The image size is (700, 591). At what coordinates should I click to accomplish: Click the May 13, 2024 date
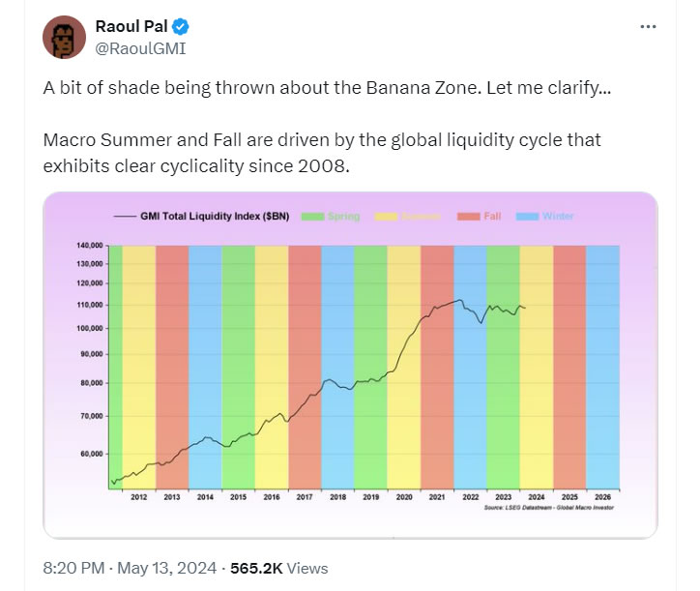click(x=168, y=569)
